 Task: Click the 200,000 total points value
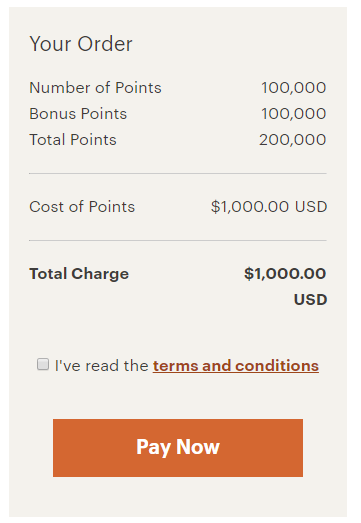coord(293,140)
